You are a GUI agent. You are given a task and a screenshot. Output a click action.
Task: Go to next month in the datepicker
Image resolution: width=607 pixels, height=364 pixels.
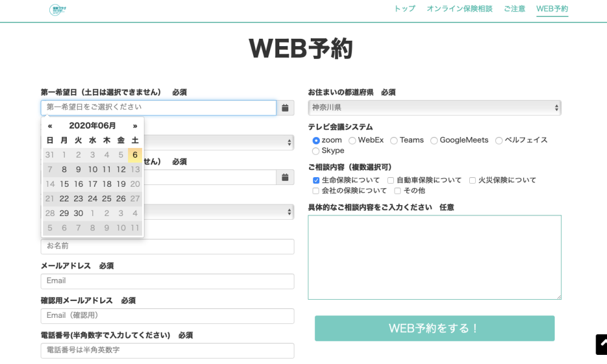(x=135, y=126)
